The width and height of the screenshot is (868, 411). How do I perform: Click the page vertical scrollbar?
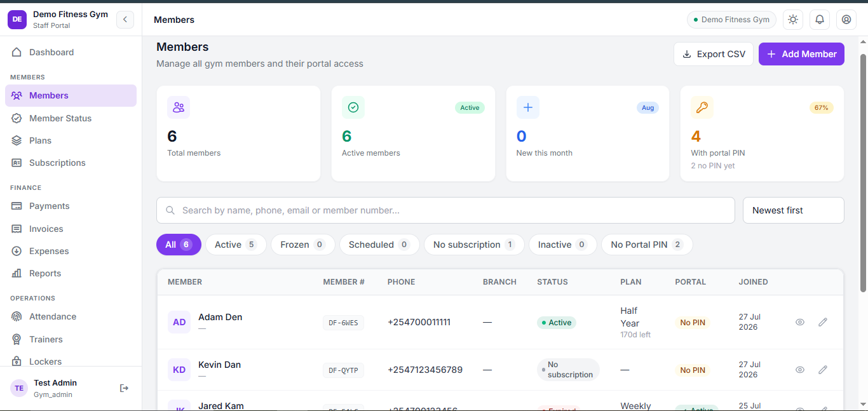863,172
